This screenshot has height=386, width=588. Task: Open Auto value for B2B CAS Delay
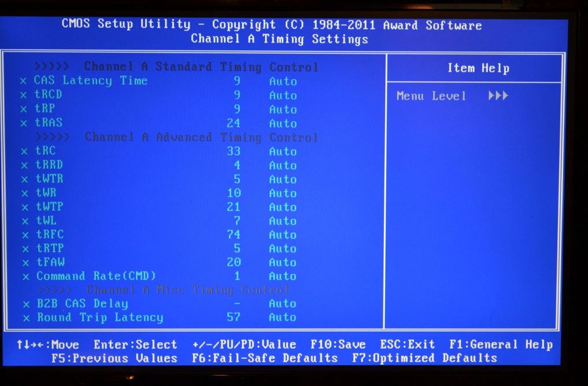pyautogui.click(x=283, y=303)
